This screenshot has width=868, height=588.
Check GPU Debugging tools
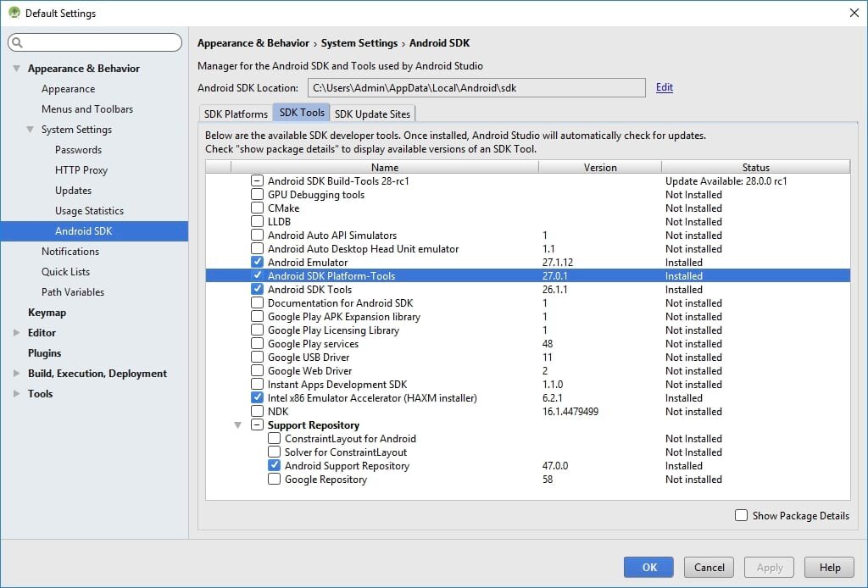click(x=257, y=194)
